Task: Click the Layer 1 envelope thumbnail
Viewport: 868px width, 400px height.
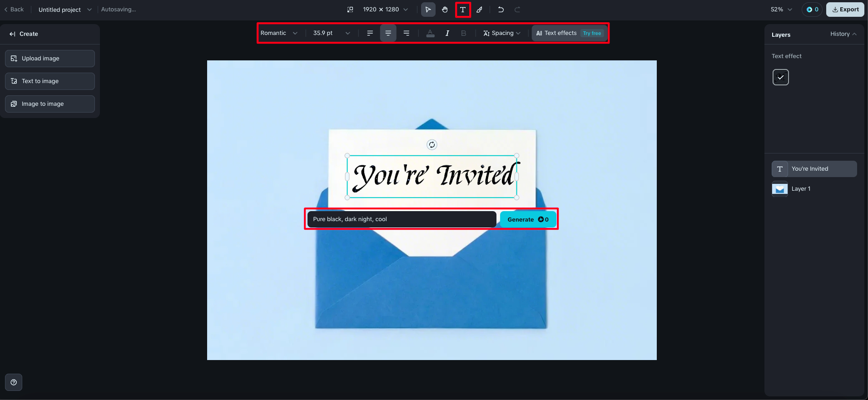Action: point(780,189)
